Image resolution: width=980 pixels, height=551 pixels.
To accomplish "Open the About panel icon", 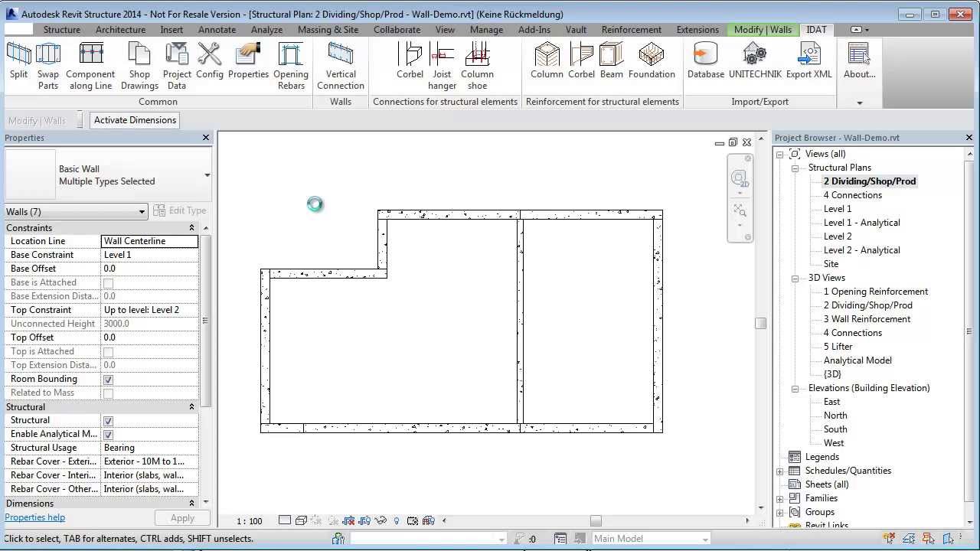I will (x=859, y=54).
